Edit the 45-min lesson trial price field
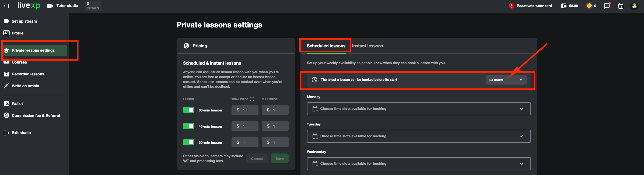Image resolution: width=644 pixels, height=175 pixels. pos(245,126)
